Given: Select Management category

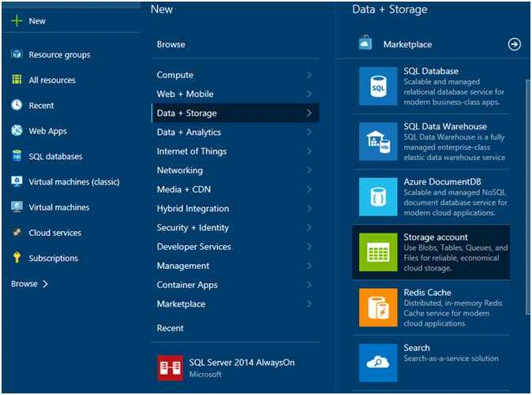Looking at the screenshot, I should [x=234, y=266].
